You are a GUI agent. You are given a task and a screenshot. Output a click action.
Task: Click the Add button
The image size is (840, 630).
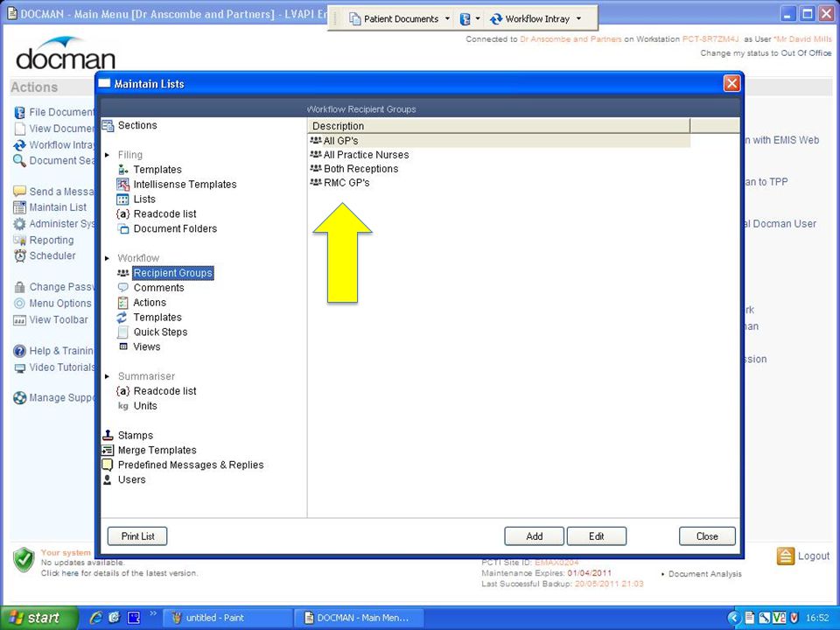pos(534,536)
